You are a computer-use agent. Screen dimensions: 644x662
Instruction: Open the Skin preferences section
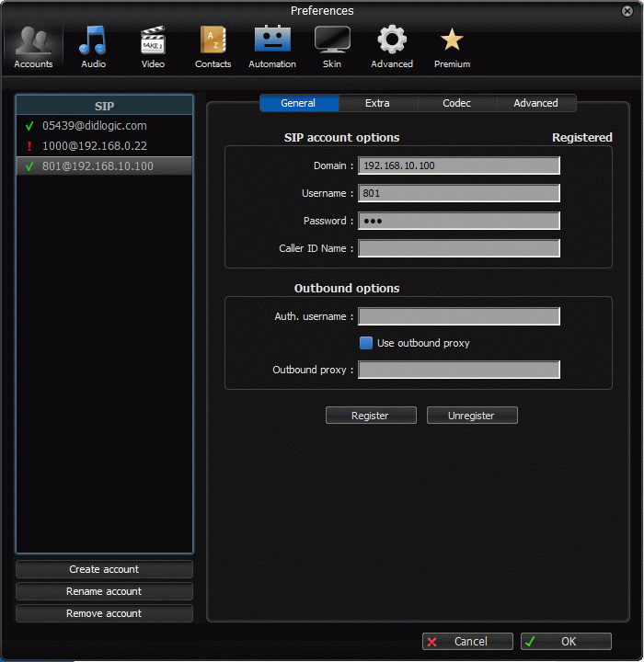click(x=332, y=47)
